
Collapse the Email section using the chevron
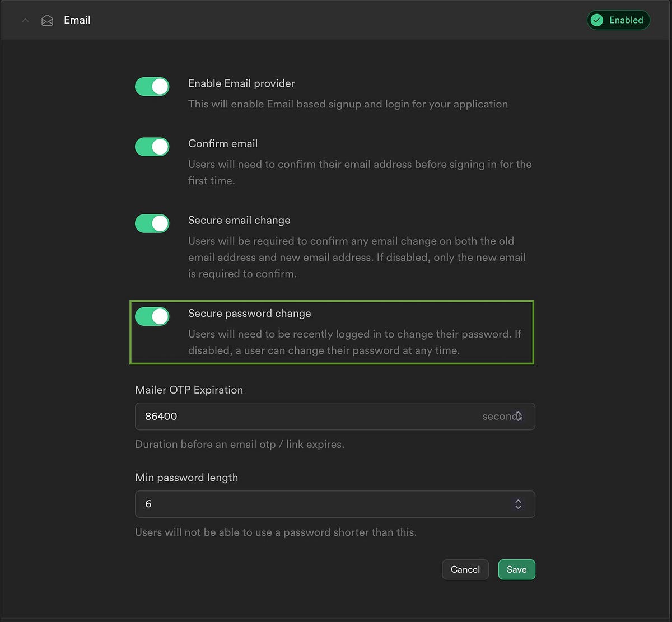25,20
